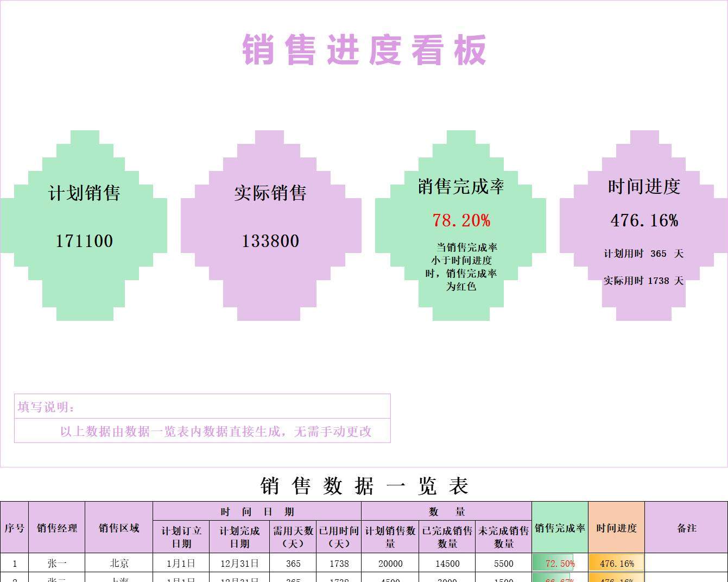Screen dimensions: 728x582
Task: Select the 销售经理 column header
Action: 57,528
